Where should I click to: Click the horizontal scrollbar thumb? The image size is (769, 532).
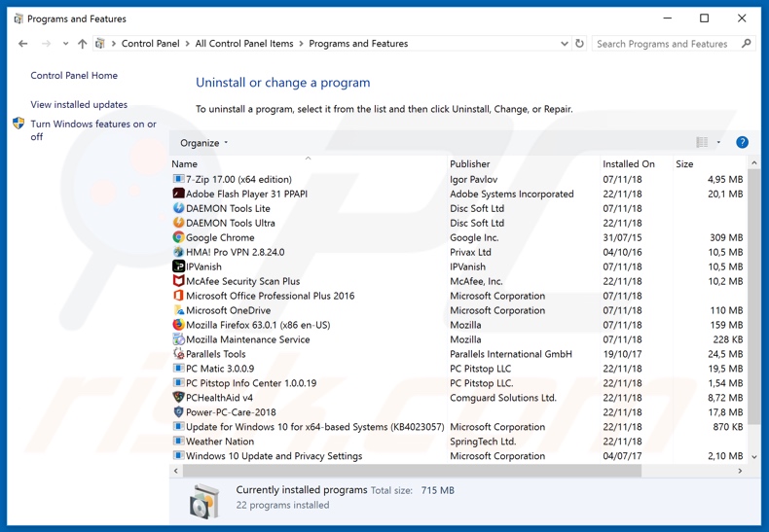pos(412,471)
